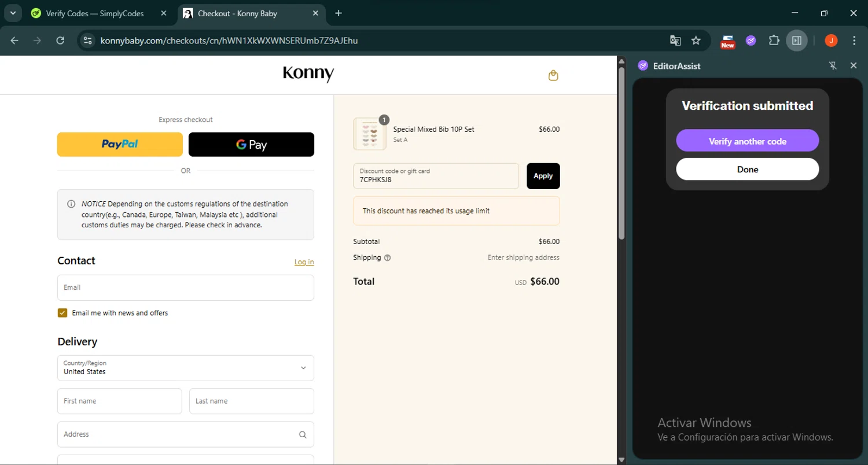Screen dimensions: 868x465
Task: Click the page vertical scrollbar thumb
Action: pos(621,153)
